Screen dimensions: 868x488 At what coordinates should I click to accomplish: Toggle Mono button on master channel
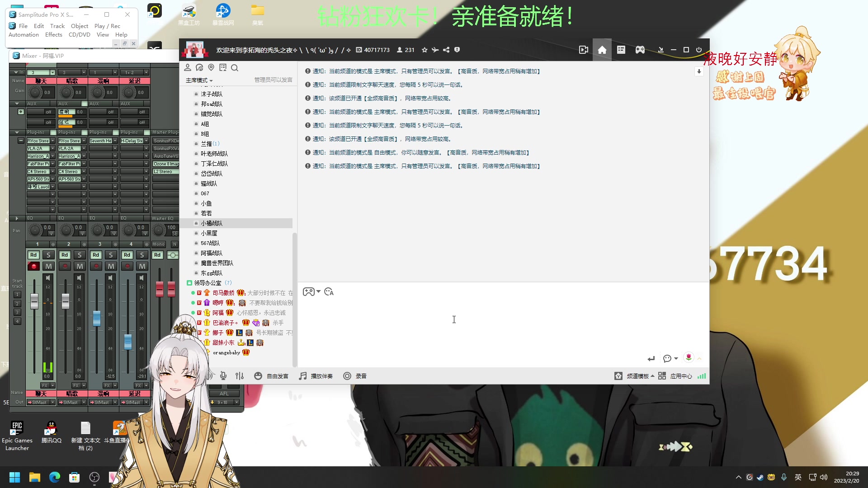[x=159, y=244]
